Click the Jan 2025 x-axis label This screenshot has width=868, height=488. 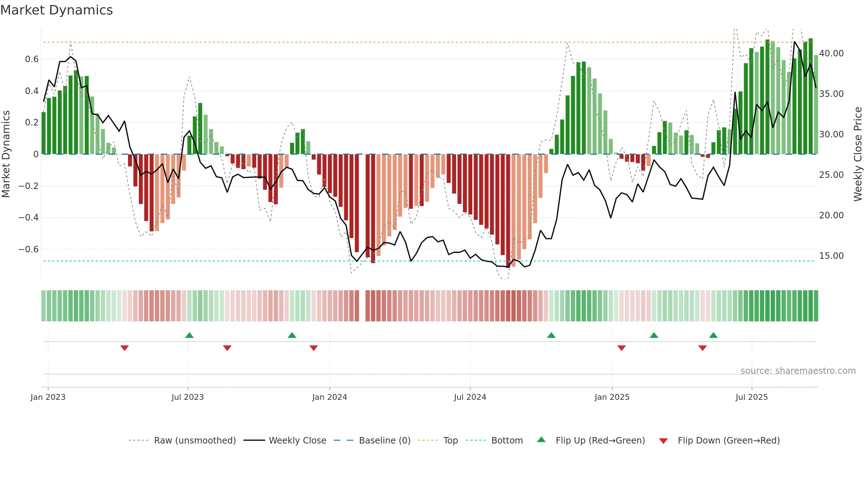[x=612, y=397]
